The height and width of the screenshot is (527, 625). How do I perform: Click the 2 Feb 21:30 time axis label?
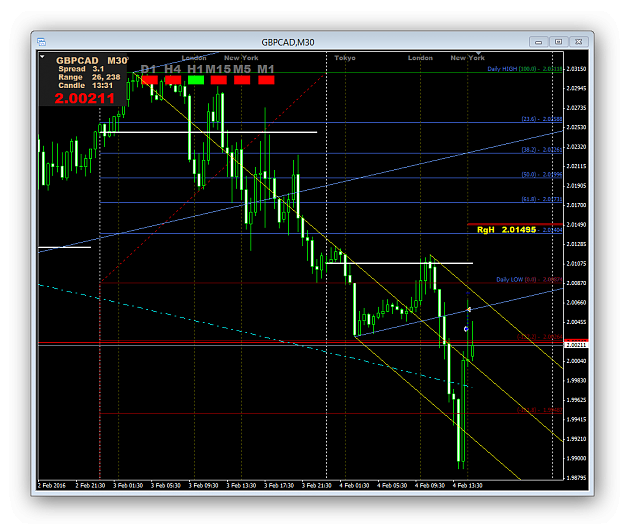click(90, 486)
